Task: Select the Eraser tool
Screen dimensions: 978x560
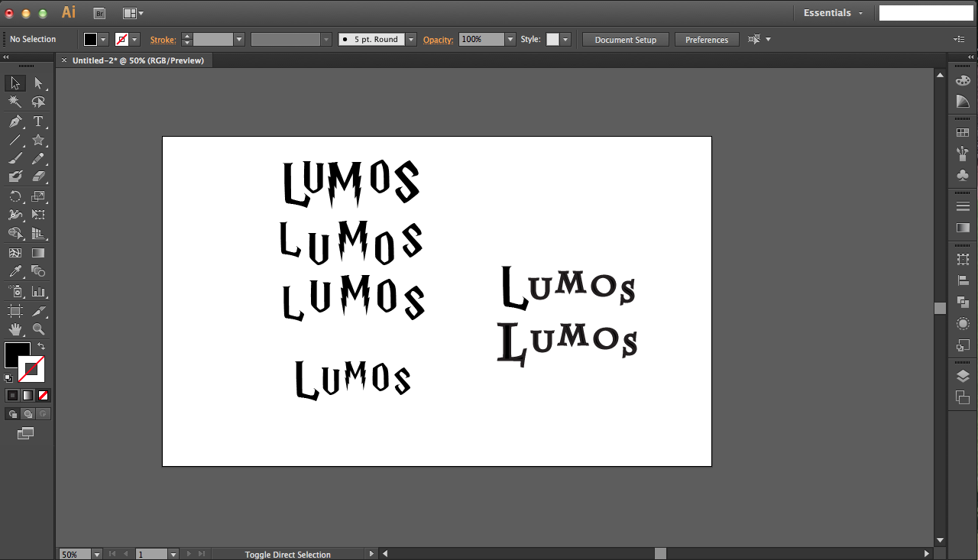Action: 38,177
